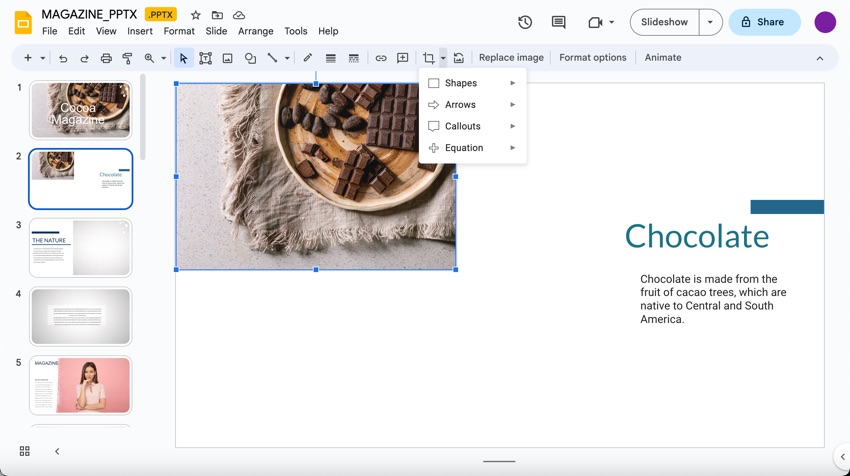Print the presentation
The height and width of the screenshot is (476, 850).
click(x=106, y=58)
